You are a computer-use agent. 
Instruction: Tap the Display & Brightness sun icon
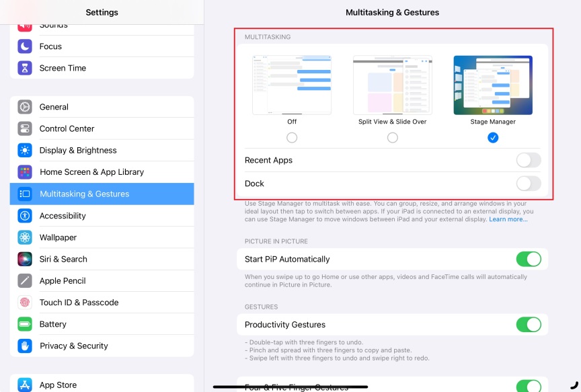coord(25,151)
